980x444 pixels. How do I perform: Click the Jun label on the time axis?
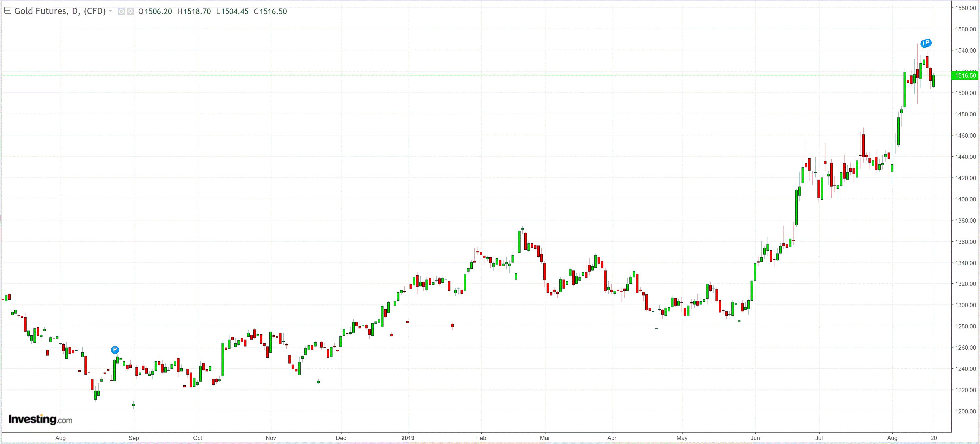point(755,438)
